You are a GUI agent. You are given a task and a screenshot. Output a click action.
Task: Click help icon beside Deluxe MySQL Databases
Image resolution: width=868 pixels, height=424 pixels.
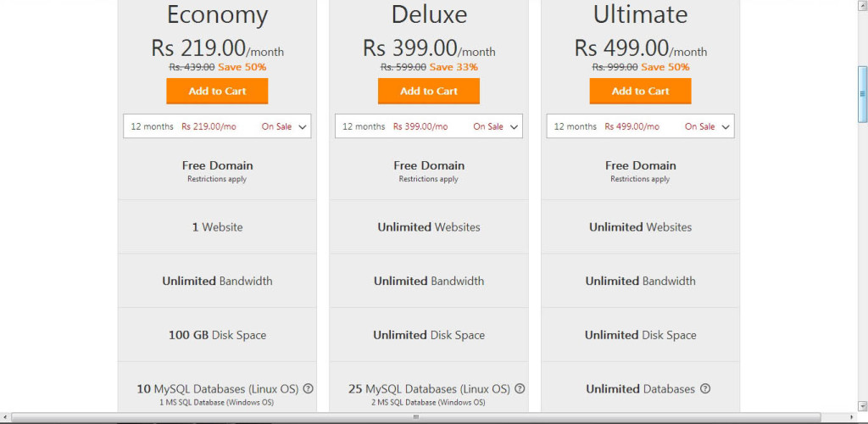tap(520, 388)
